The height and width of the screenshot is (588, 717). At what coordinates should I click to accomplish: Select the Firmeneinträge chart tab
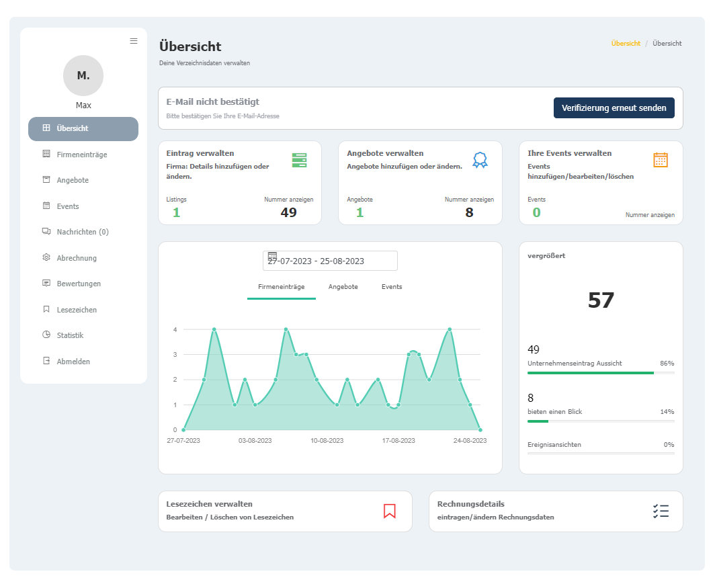click(x=281, y=287)
